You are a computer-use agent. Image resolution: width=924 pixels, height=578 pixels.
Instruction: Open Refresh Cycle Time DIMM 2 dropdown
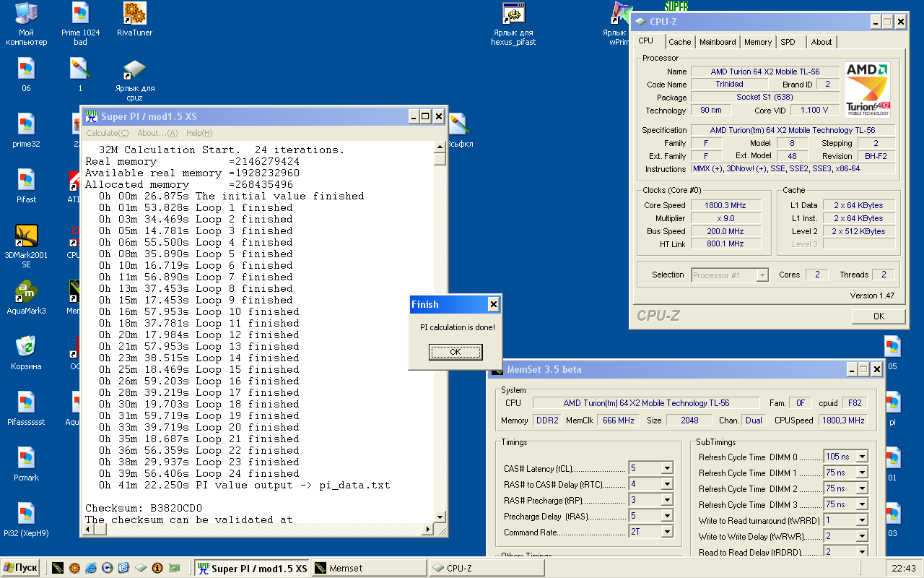(862, 488)
